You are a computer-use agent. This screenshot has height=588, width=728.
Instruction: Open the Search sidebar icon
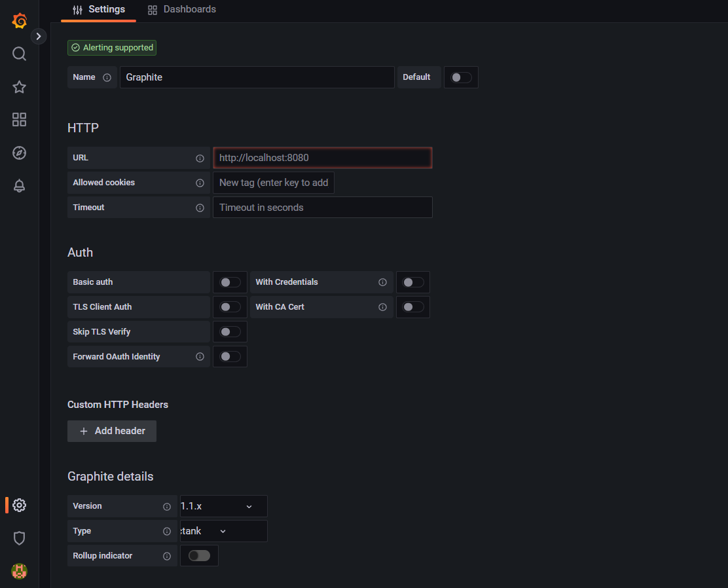tap(19, 53)
